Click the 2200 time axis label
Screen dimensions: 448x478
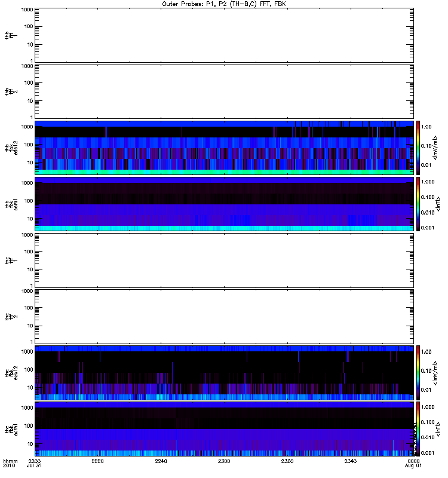point(35,461)
